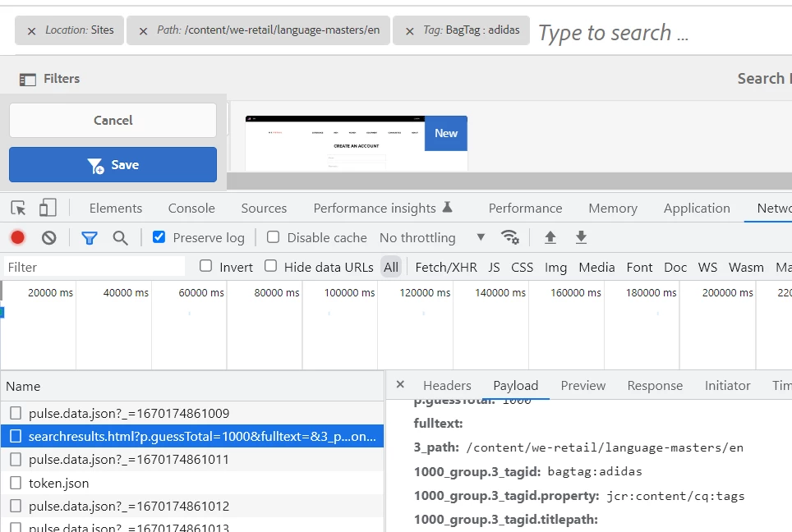Filter requests by Wasm
The width and height of the screenshot is (792, 532).
coord(746,267)
